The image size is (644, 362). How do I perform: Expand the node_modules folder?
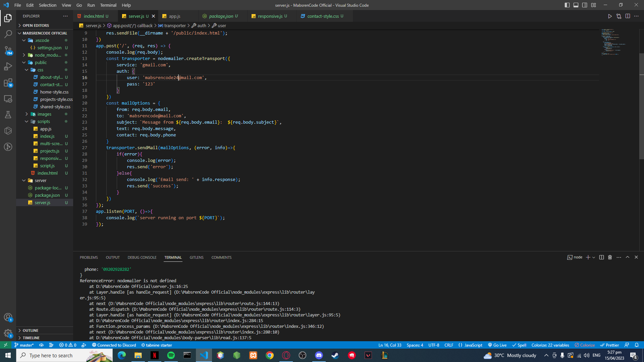[x=48, y=55]
